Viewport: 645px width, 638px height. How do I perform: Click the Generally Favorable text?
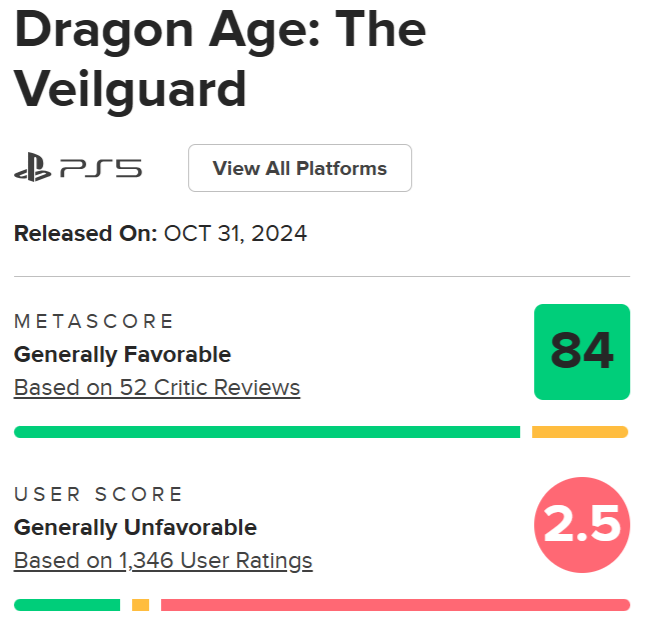(x=122, y=354)
